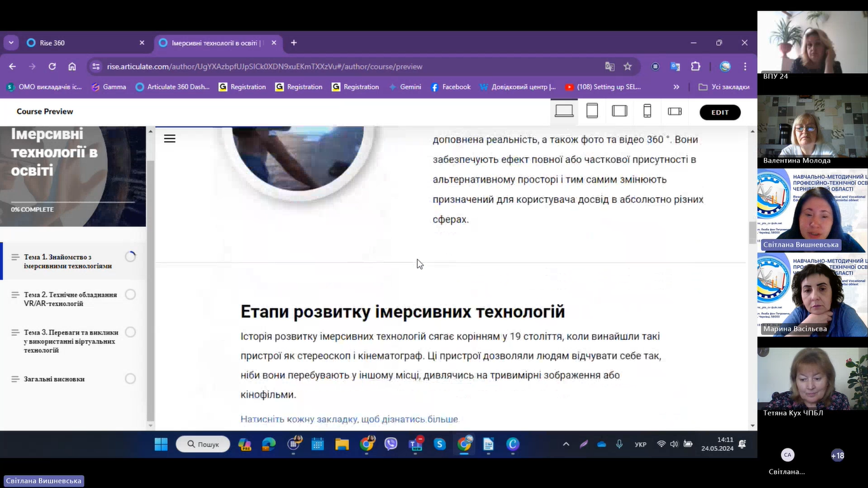Open the Articulate 360 Dashboard bookmark
The width and height of the screenshot is (868, 488).
click(172, 87)
